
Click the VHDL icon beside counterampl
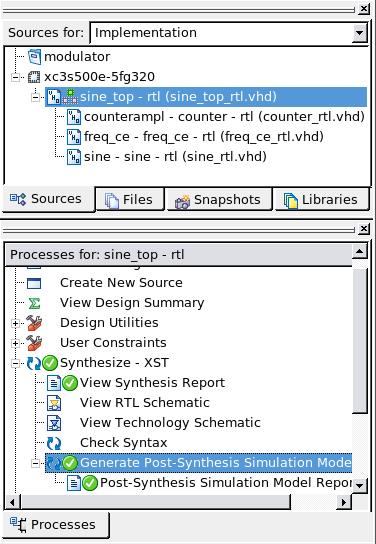point(74,117)
